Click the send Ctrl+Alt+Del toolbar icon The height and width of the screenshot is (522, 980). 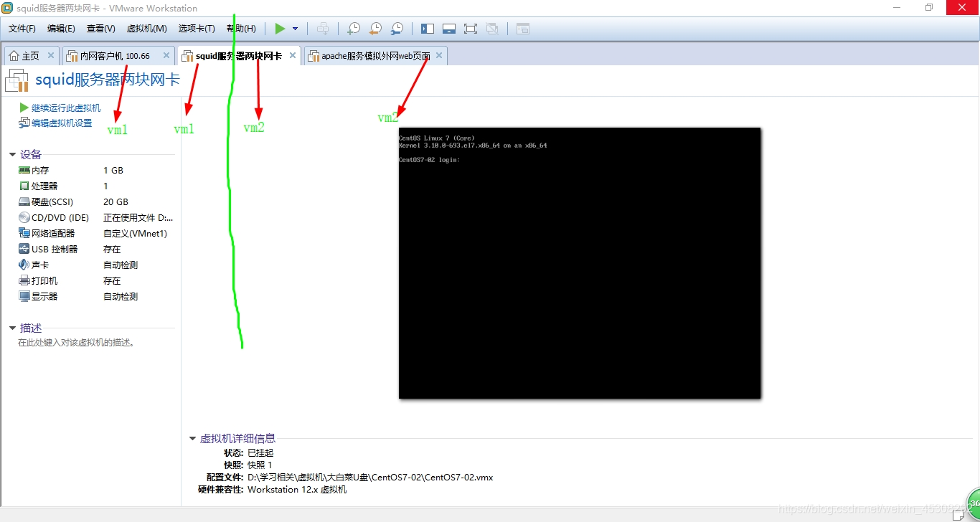click(x=323, y=29)
